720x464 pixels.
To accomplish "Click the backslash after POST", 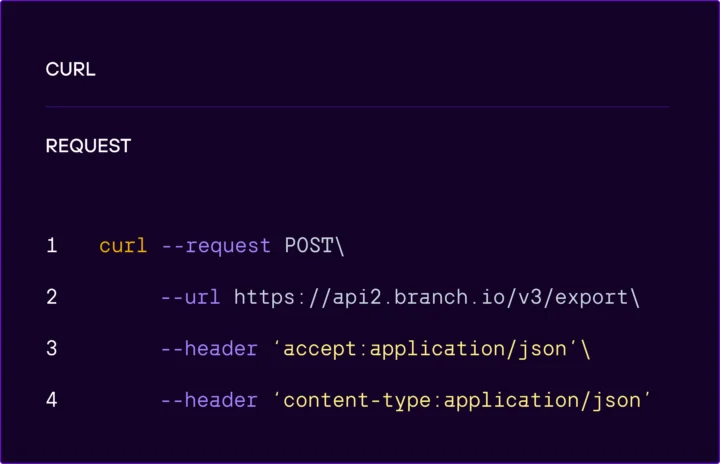I will pos(340,246).
